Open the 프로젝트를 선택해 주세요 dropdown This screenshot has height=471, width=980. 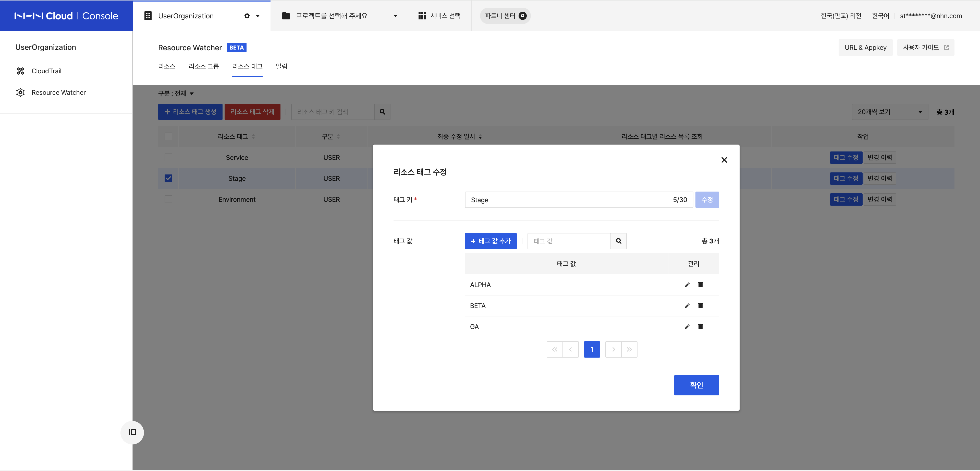[340, 16]
